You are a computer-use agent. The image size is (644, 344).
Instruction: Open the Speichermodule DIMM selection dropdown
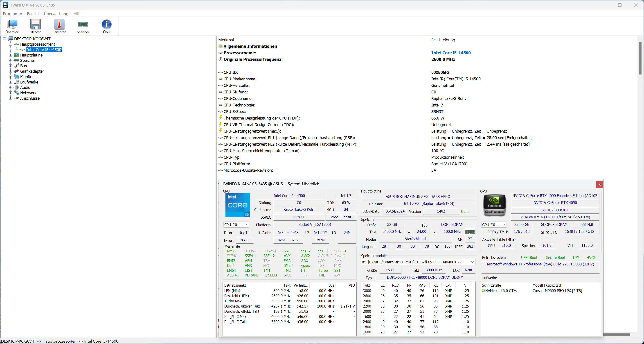coord(418,262)
